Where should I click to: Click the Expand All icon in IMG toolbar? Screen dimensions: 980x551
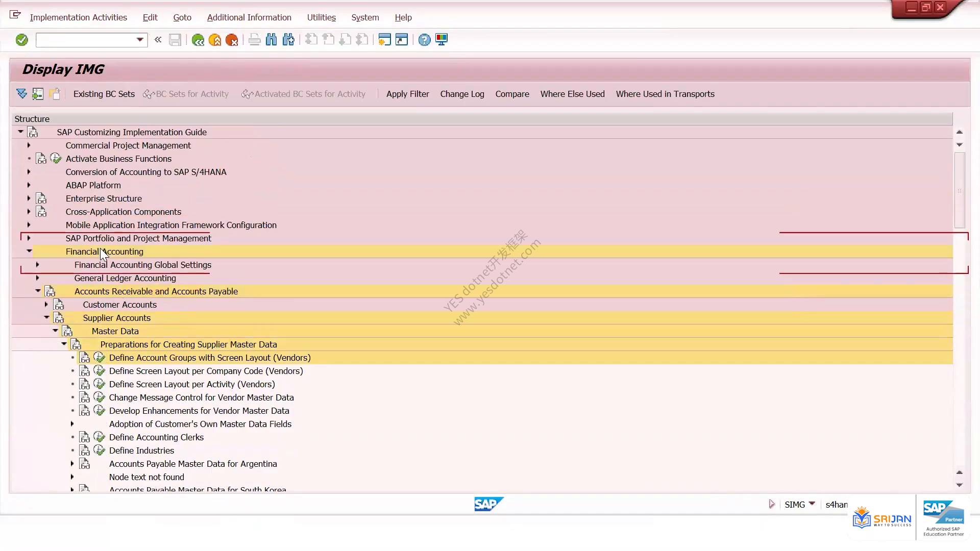(21, 94)
